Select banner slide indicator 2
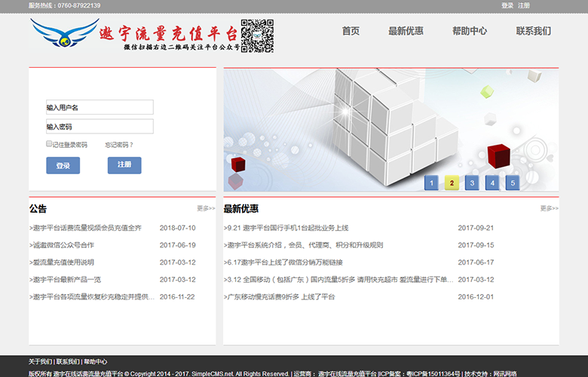The height and width of the screenshot is (377, 588). pyautogui.click(x=452, y=182)
